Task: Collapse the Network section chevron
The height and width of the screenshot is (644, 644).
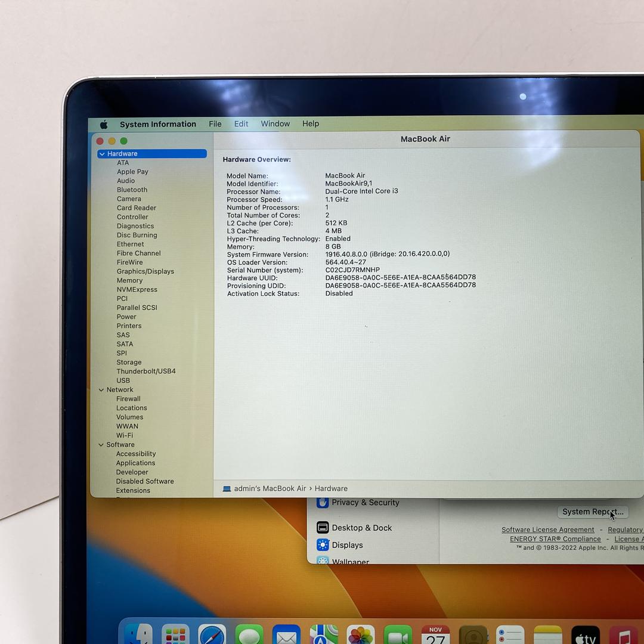Action: (101, 390)
